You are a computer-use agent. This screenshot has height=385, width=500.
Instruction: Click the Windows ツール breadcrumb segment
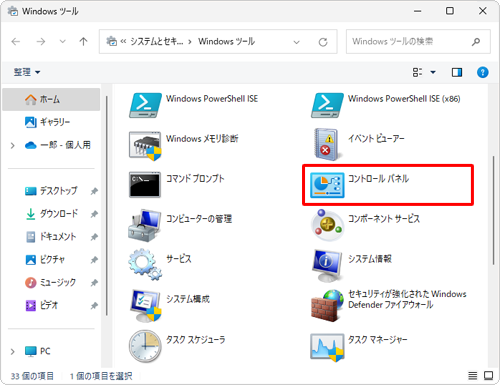click(227, 42)
